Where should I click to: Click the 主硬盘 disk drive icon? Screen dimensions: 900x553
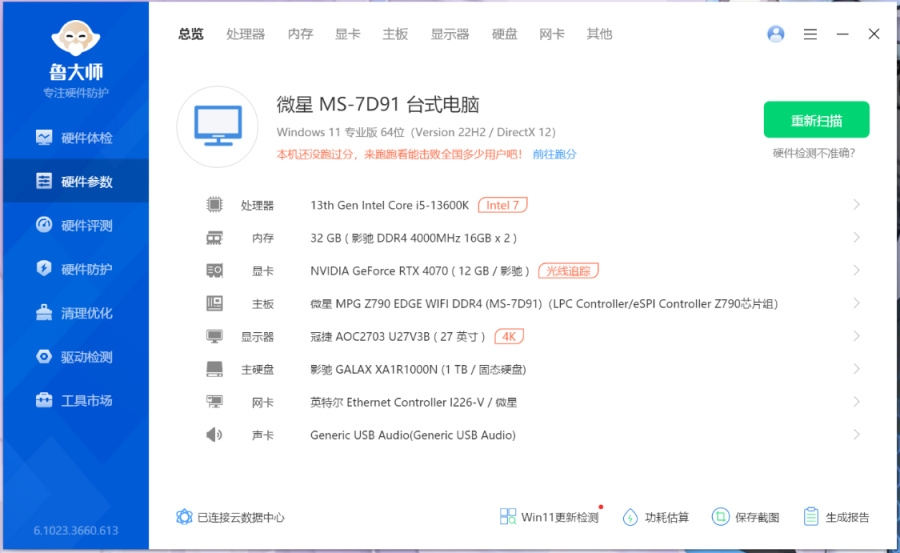pos(214,369)
